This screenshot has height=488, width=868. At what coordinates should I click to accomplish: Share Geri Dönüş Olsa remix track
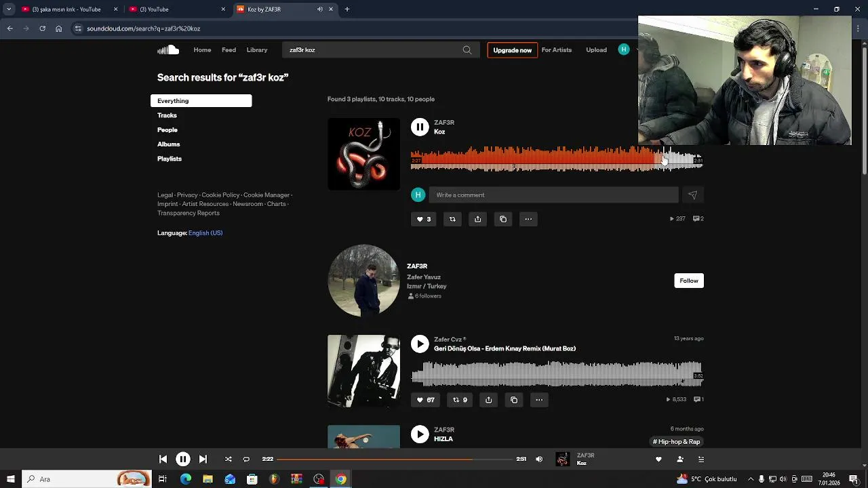[x=488, y=400]
